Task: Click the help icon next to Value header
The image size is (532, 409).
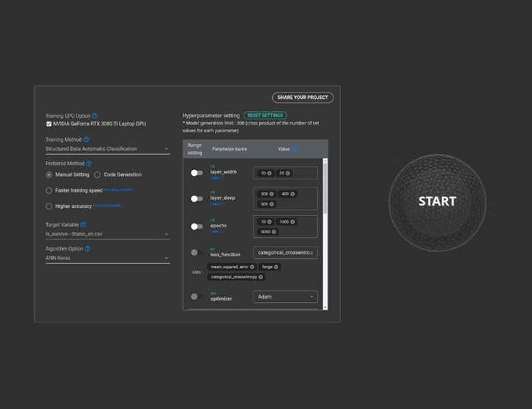Action: [x=295, y=149]
